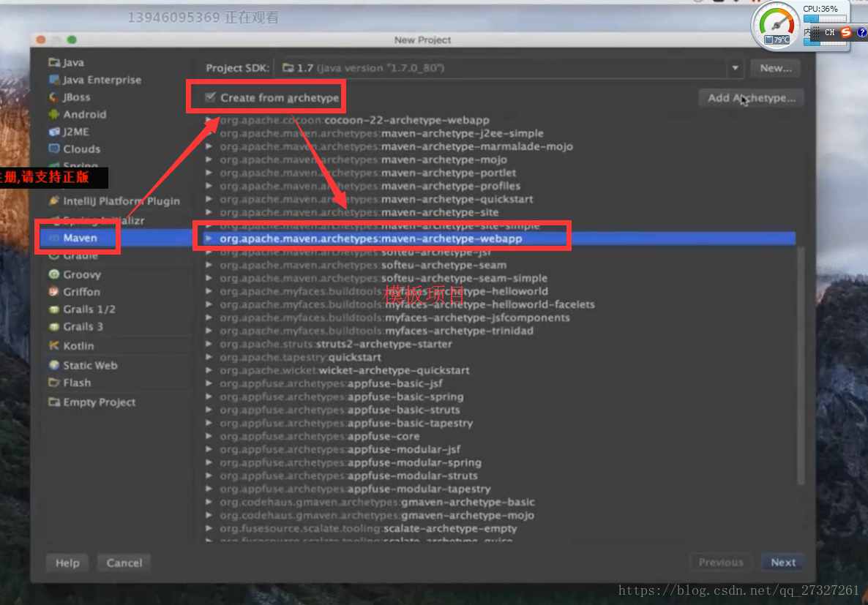This screenshot has width=868, height=605.
Task: Click the blue help question mark icon
Action: click(x=861, y=32)
